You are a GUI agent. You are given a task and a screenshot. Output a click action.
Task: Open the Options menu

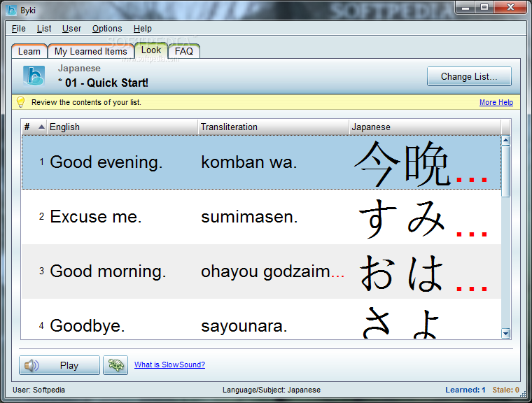click(x=107, y=29)
